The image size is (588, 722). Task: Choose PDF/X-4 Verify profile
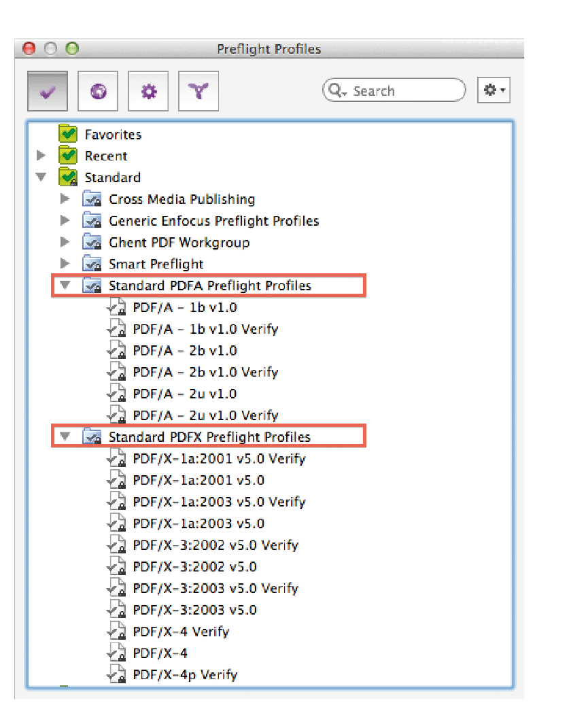tap(181, 632)
